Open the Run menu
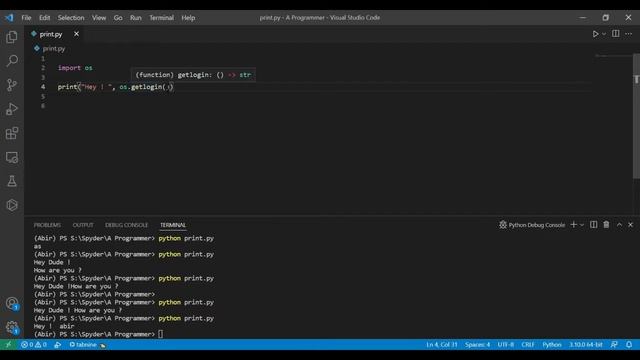This screenshot has height=360, width=640. click(x=136, y=18)
